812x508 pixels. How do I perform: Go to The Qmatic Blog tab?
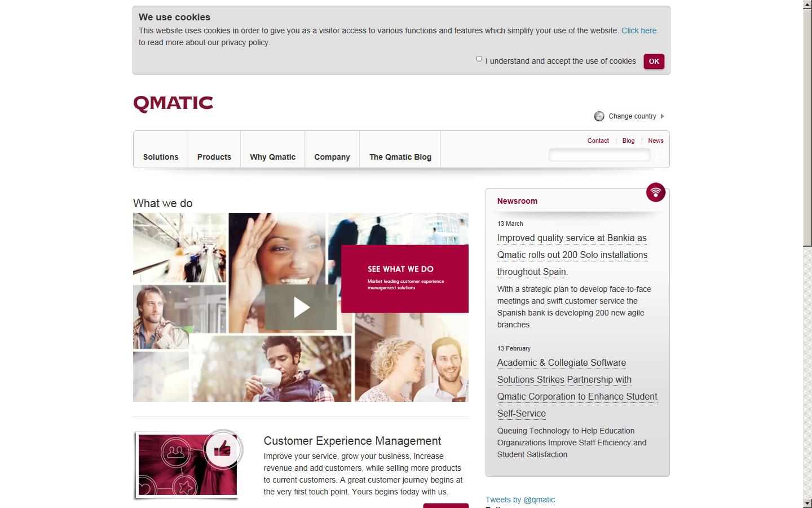click(x=400, y=157)
